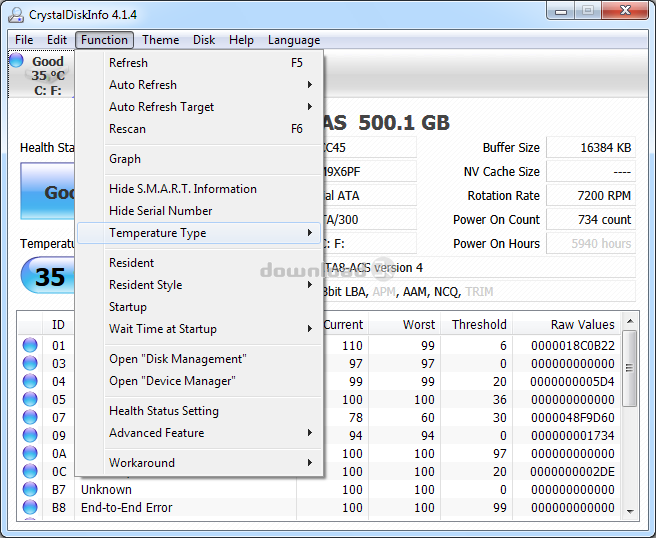Toggle Hide Serial Number option
Screen dimensions: 656x538
click(160, 211)
